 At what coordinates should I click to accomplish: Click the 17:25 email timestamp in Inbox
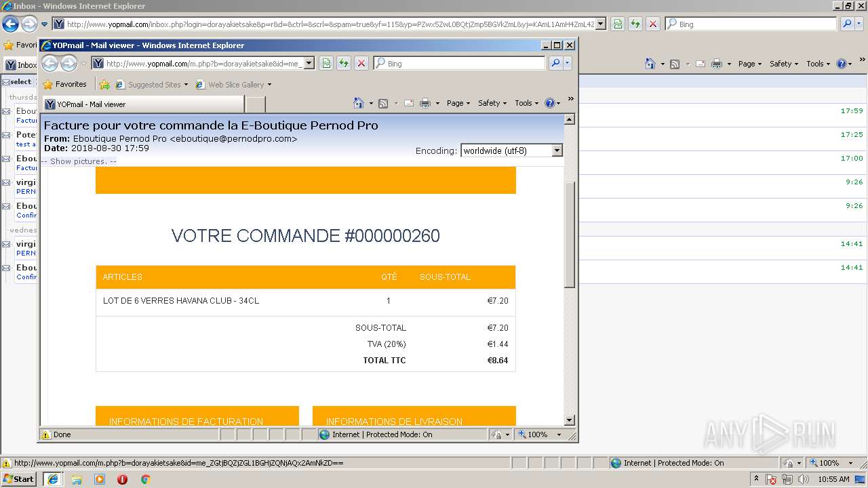[x=851, y=135]
